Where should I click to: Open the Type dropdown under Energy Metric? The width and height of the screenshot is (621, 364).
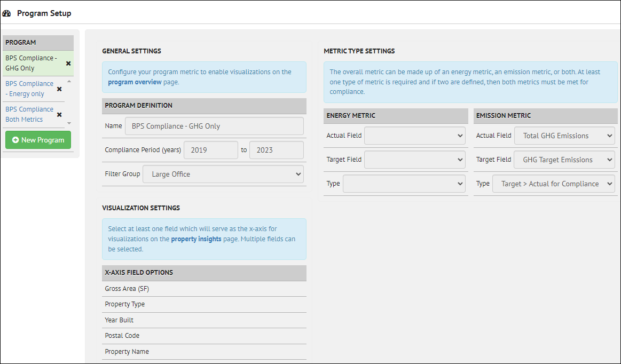point(404,183)
